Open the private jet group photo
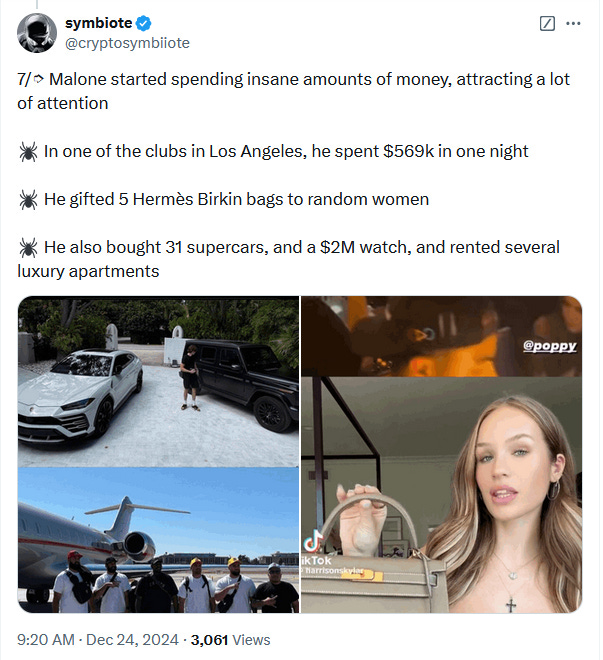 [x=158, y=540]
